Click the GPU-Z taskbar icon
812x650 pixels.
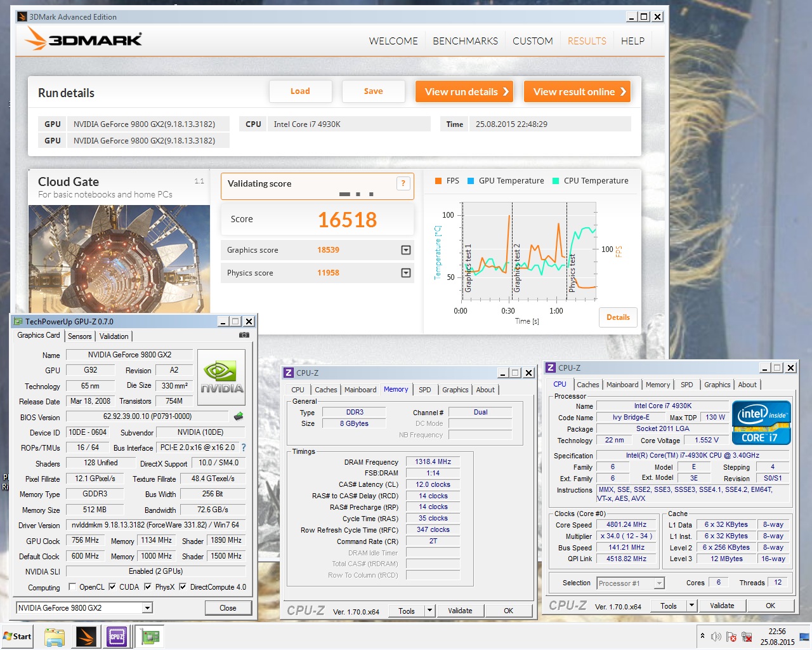pyautogui.click(x=150, y=637)
